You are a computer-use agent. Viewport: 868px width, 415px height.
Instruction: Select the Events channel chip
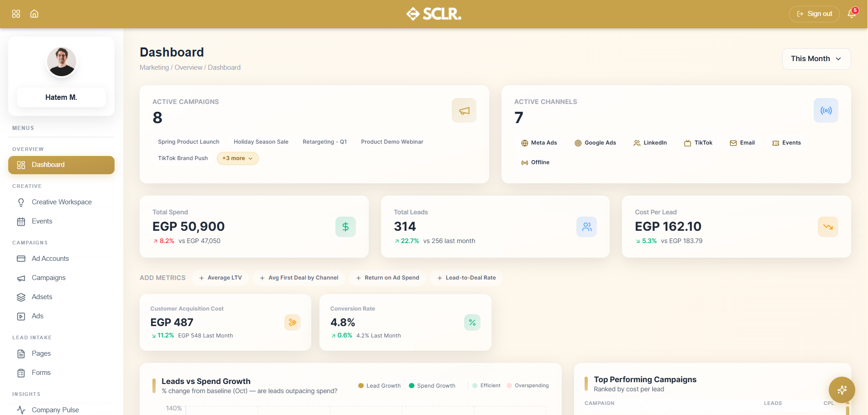pyautogui.click(x=786, y=143)
